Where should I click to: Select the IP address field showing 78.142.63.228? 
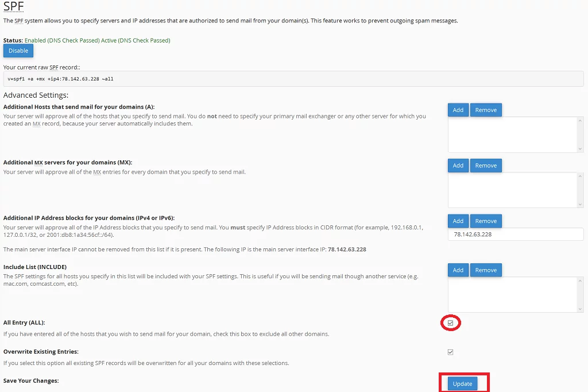coord(515,234)
